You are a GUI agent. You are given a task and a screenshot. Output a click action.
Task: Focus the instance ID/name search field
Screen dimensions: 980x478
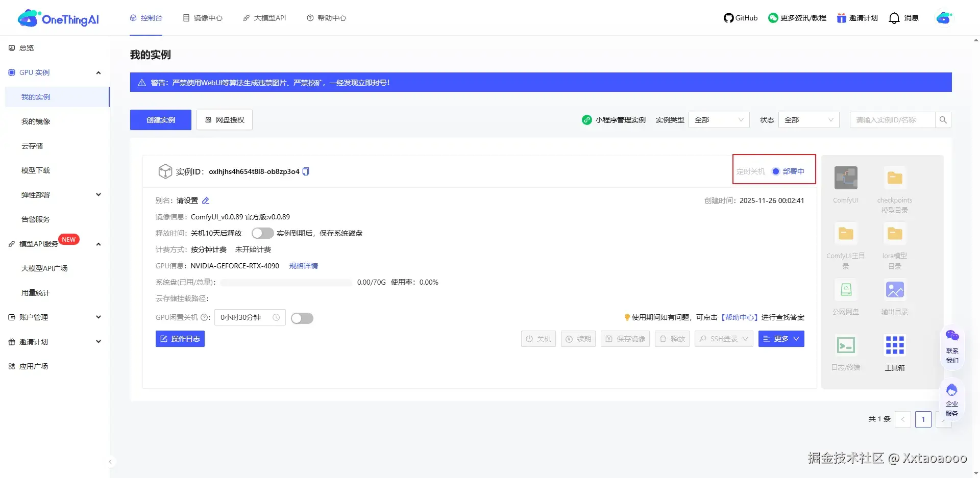point(892,120)
